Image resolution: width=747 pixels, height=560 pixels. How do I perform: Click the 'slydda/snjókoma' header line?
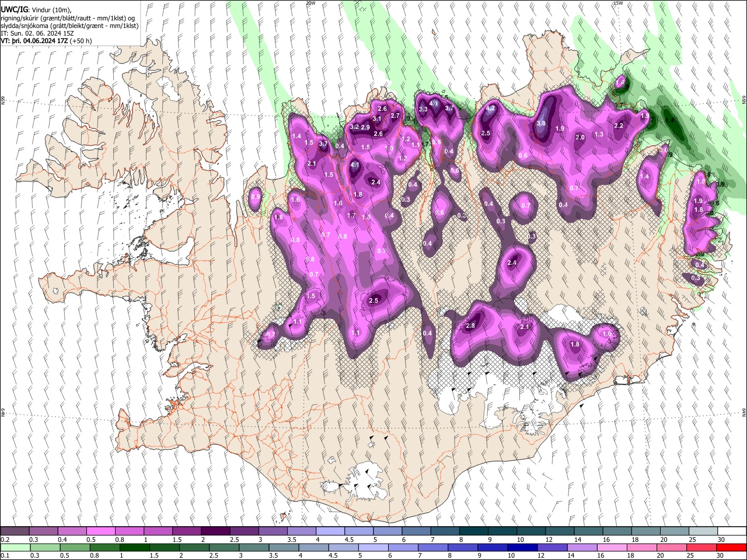[x=69, y=26]
